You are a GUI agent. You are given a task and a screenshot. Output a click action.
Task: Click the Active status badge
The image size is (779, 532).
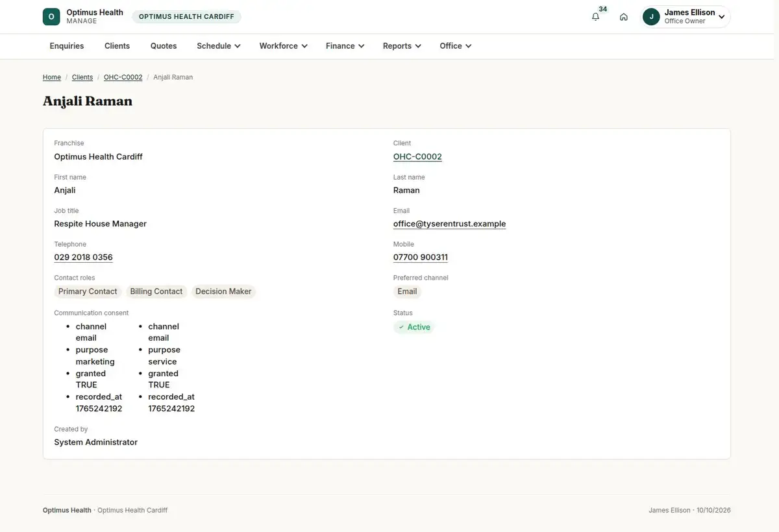click(x=414, y=327)
